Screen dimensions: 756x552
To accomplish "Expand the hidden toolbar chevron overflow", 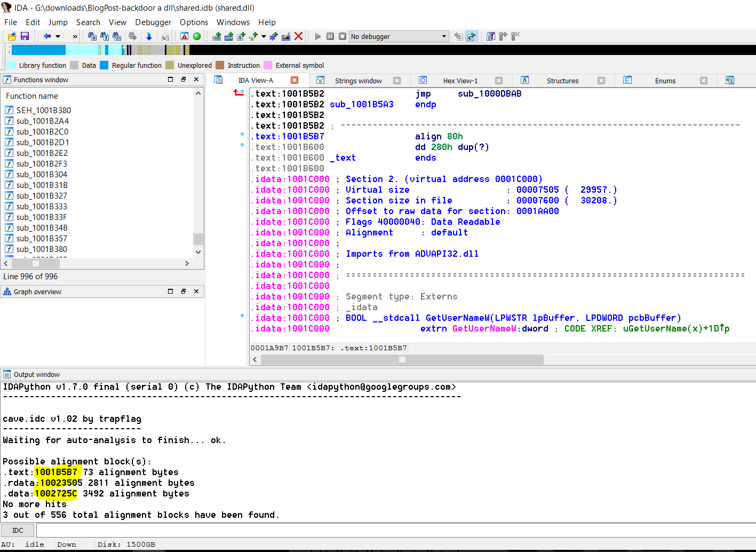I will click(75, 36).
